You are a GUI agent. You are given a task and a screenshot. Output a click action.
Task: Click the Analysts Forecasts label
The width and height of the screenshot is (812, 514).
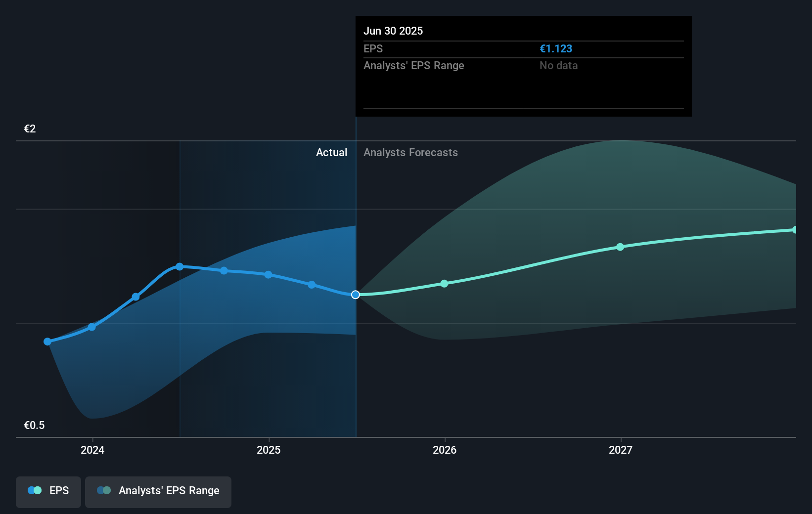pyautogui.click(x=410, y=152)
